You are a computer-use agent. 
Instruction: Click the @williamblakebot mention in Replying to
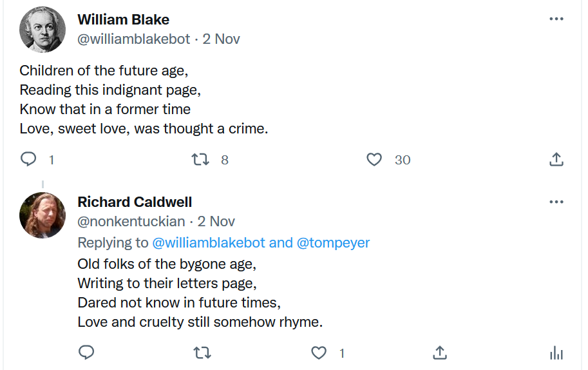[x=208, y=242]
